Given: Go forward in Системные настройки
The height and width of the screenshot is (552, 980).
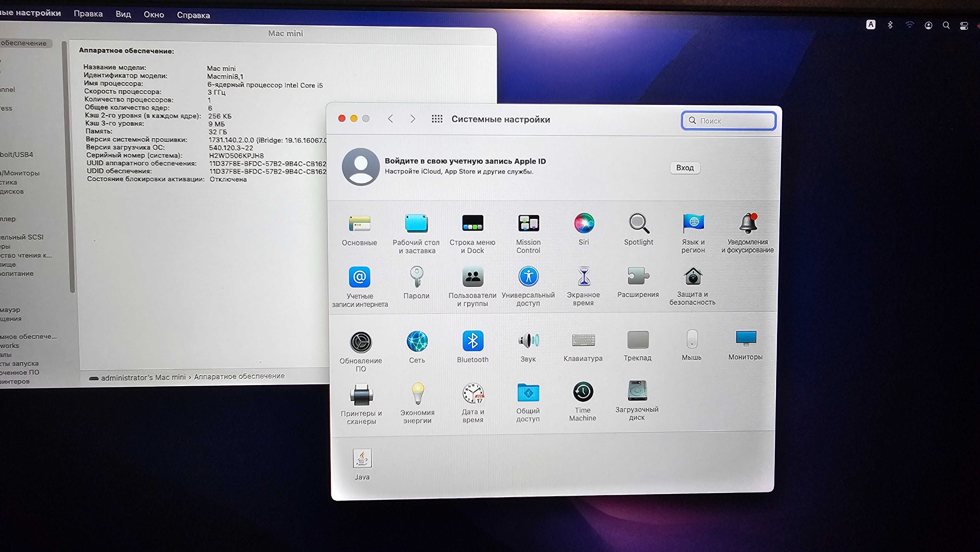Looking at the screenshot, I should click(413, 119).
